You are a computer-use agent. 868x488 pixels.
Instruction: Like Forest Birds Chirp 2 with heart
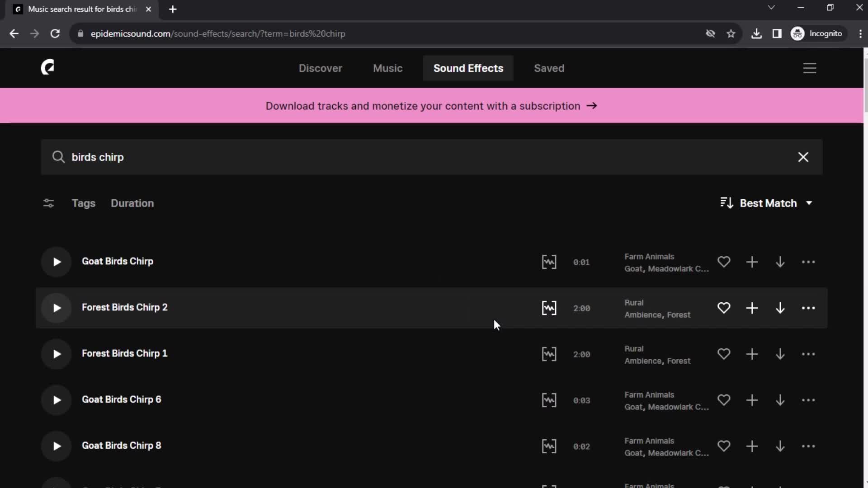[x=724, y=308]
